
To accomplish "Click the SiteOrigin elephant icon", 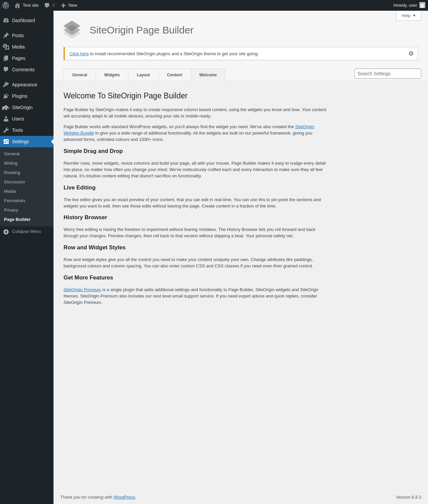I will pyautogui.click(x=6, y=107).
